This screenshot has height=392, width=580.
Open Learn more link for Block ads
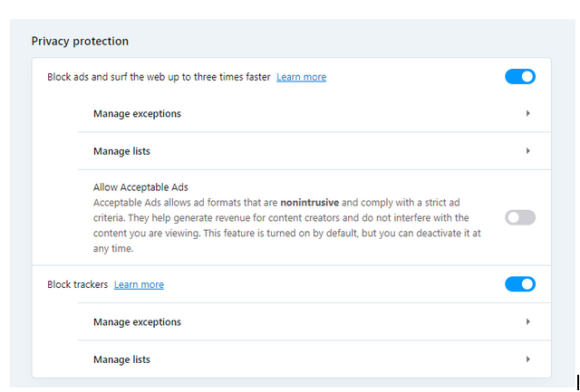pyautogui.click(x=301, y=77)
